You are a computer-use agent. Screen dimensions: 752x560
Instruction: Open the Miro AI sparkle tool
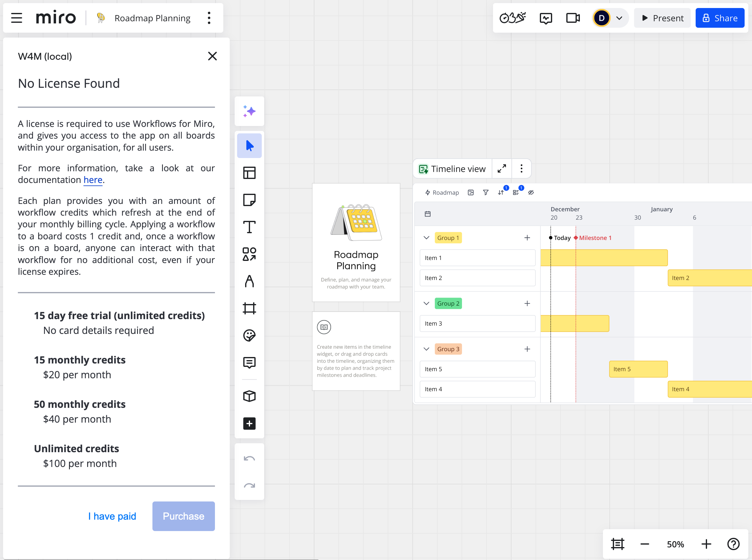(x=249, y=111)
